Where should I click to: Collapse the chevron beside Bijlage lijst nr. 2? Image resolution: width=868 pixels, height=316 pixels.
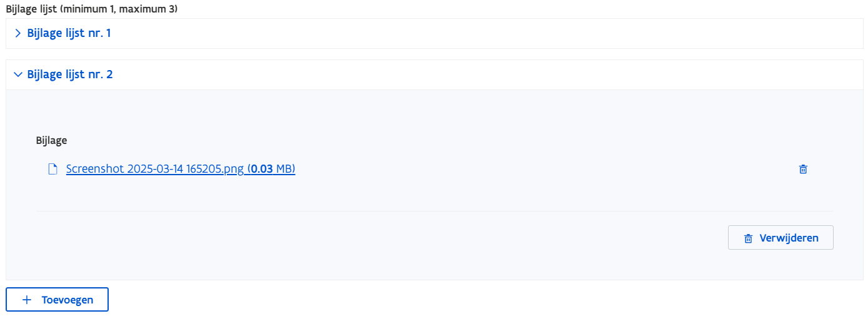pyautogui.click(x=17, y=74)
